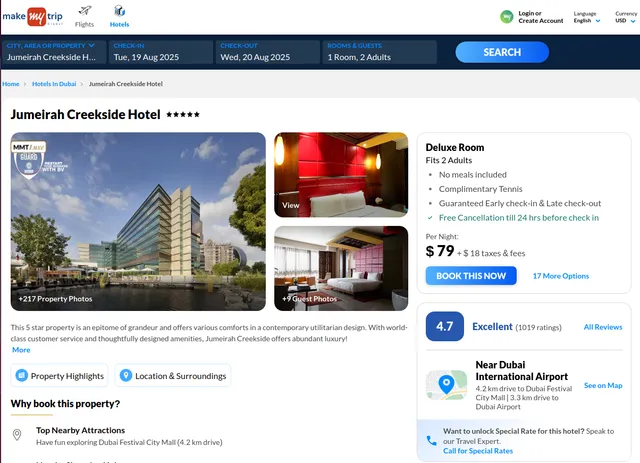Click the Location & Surroundings pin chip

pyautogui.click(x=173, y=375)
